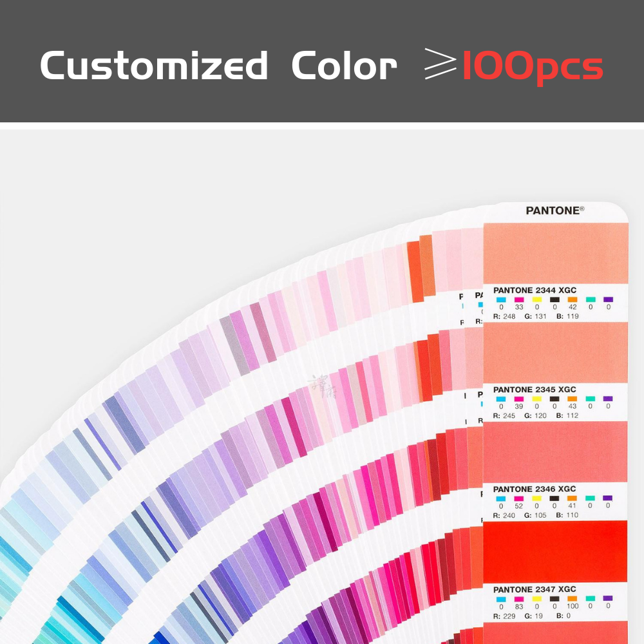Click RGB values under PANTONE 2346 XGC
This screenshot has width=644, height=644.
535,515
